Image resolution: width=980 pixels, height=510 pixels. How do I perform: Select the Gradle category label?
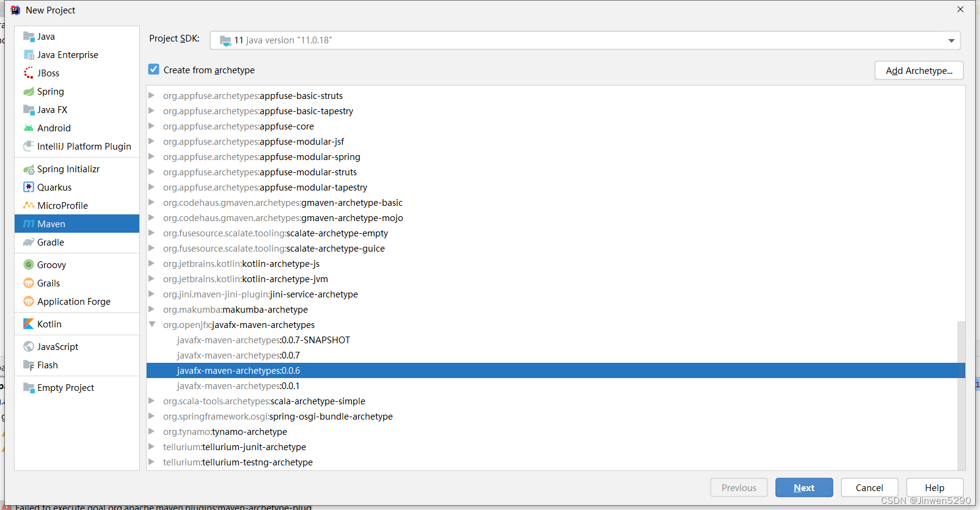(x=51, y=242)
